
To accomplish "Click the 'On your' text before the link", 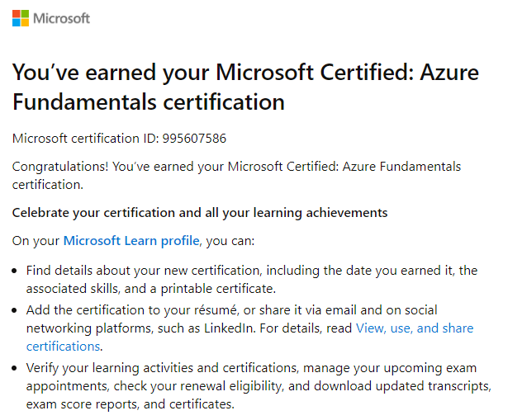I will [36, 241].
